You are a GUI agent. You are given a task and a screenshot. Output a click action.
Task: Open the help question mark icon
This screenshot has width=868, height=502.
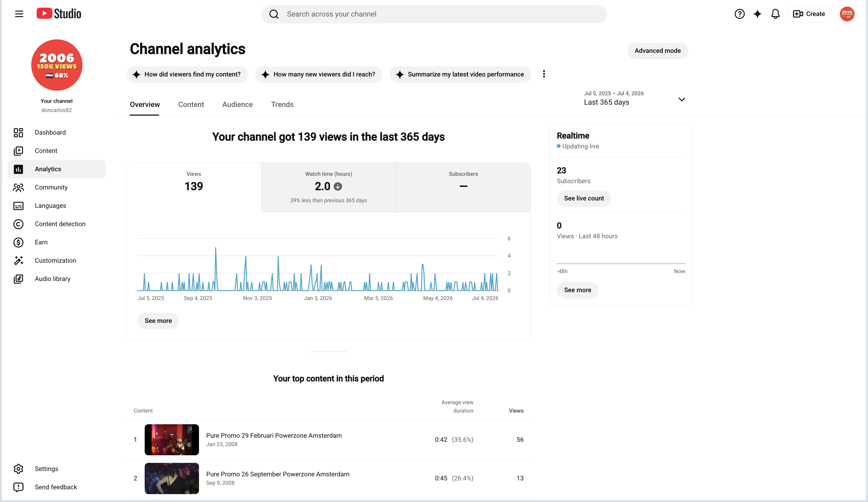click(740, 14)
